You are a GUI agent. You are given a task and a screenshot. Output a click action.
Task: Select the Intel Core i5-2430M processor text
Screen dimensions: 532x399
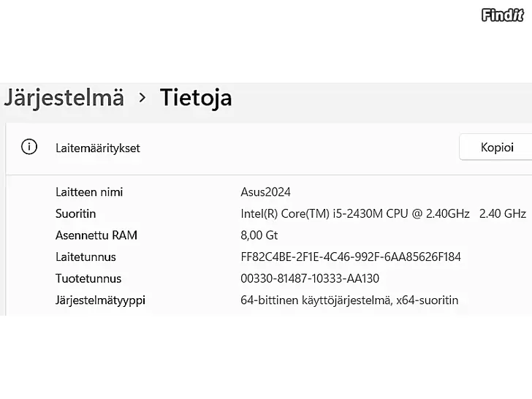point(355,214)
